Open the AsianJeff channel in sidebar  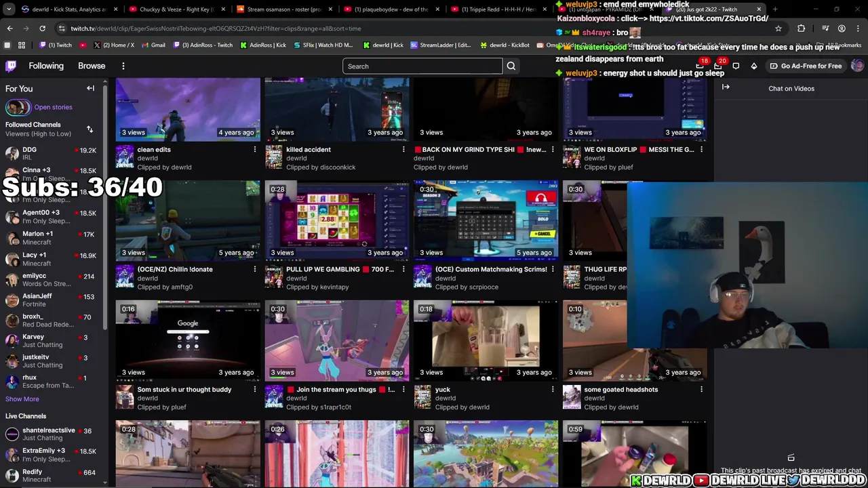tap(51, 300)
